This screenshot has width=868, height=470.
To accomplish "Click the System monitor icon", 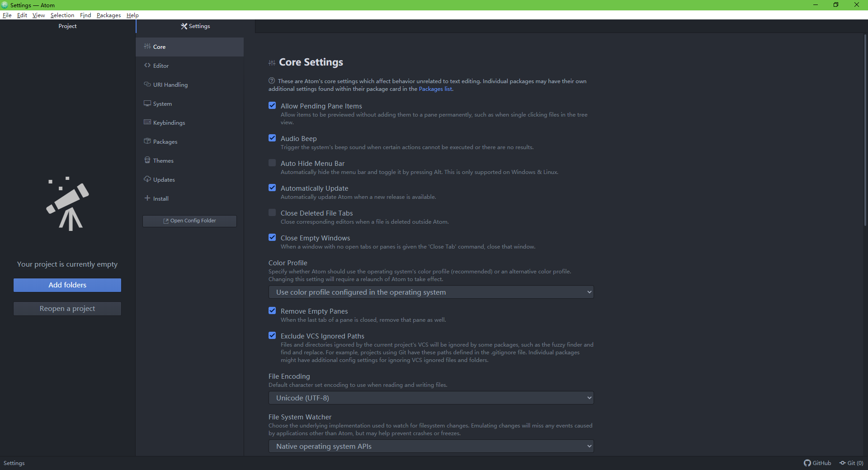I will pyautogui.click(x=147, y=103).
